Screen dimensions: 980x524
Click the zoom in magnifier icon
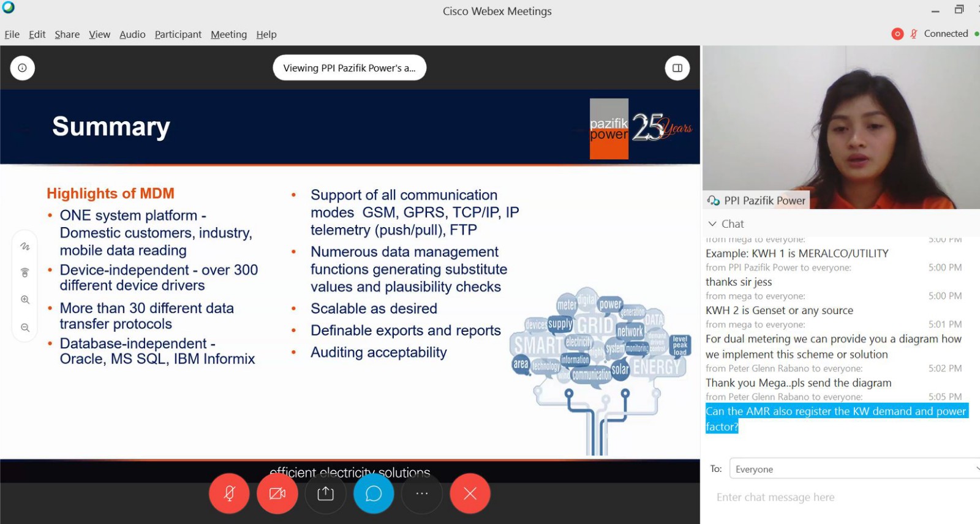click(25, 300)
